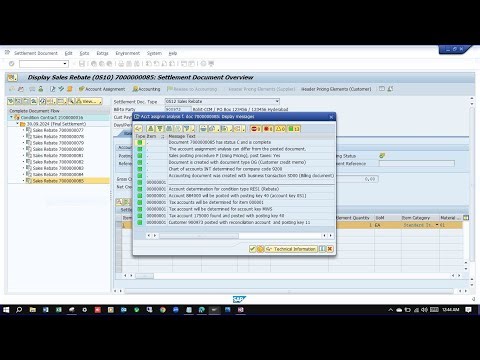
Task: Select Sales Rebate 7000000080 in document flow
Action: coord(58,149)
